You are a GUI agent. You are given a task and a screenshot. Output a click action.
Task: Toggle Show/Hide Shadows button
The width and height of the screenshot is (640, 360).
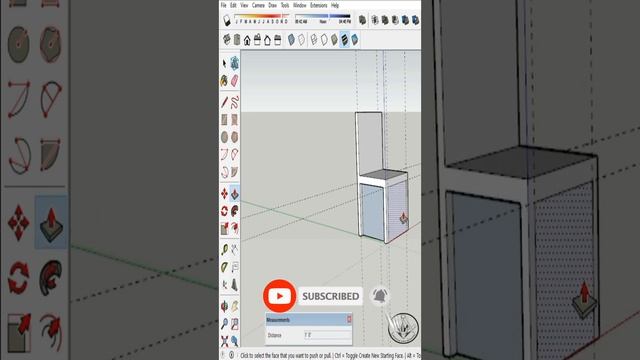(227, 20)
